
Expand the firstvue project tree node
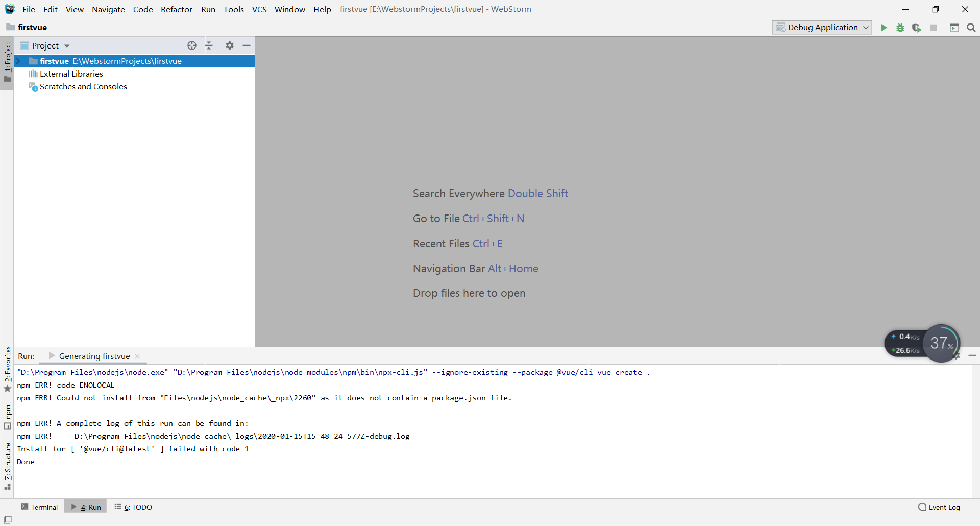[19, 61]
